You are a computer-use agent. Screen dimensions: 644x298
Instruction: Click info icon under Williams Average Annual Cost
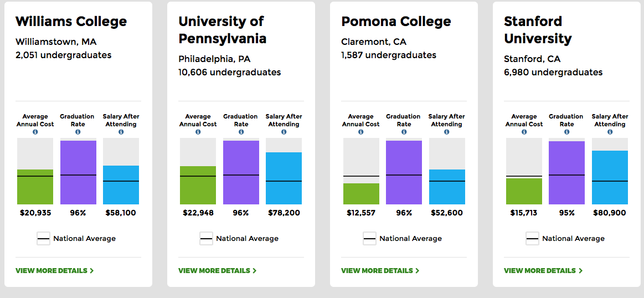(35, 132)
